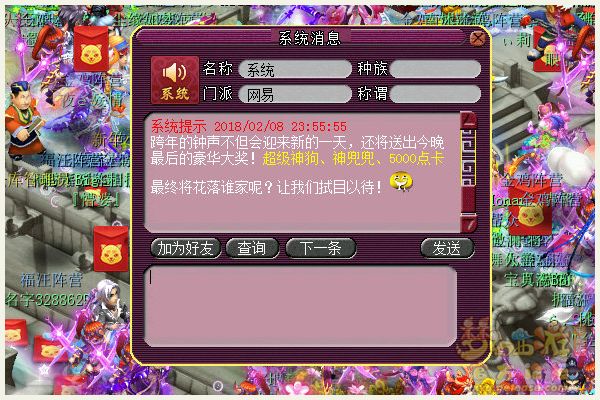Grab the red envelope above 福旺阵营 text

coord(111,249)
